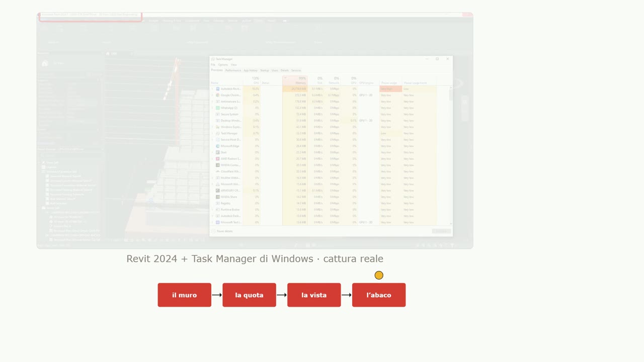Expand the Task Manager process row

coord(212,133)
